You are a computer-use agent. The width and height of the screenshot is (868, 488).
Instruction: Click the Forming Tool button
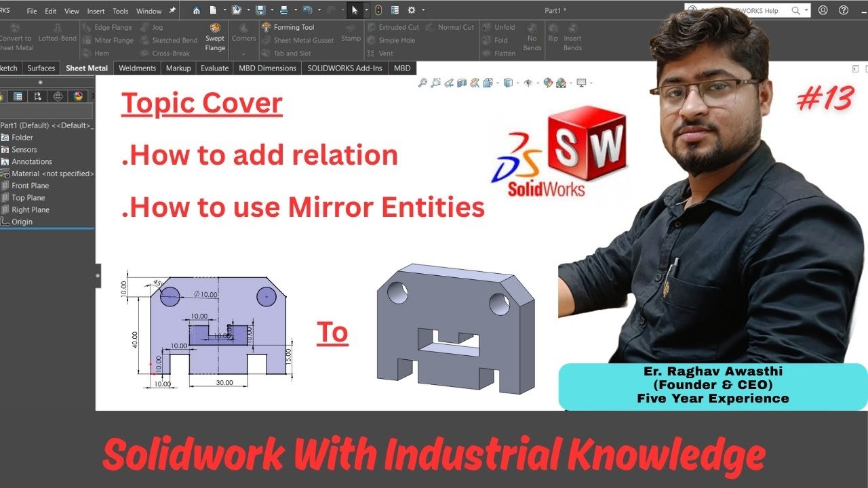pyautogui.click(x=288, y=27)
